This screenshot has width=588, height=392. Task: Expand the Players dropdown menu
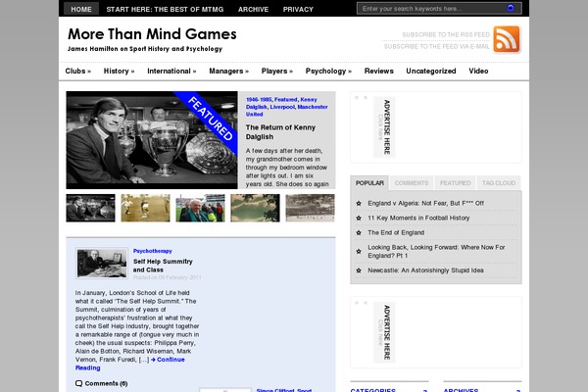click(x=276, y=71)
